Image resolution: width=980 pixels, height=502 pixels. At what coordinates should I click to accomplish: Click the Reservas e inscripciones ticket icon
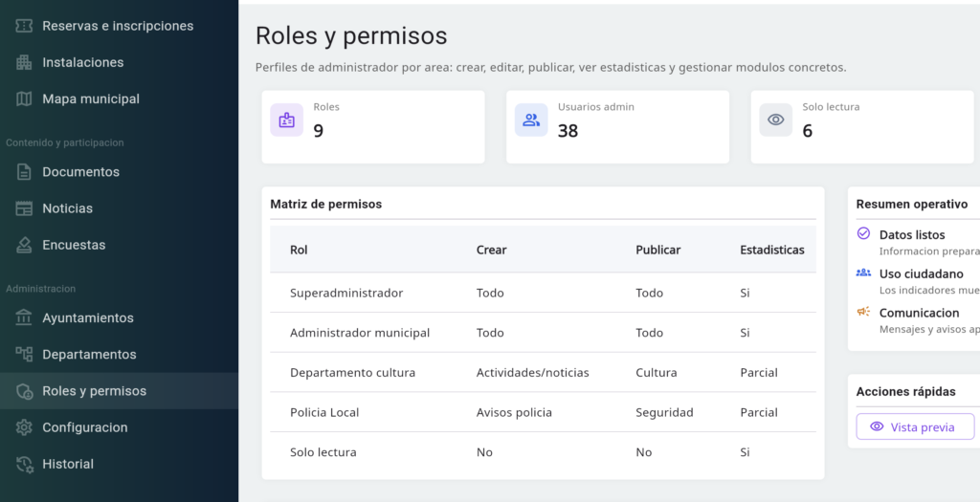(x=24, y=26)
